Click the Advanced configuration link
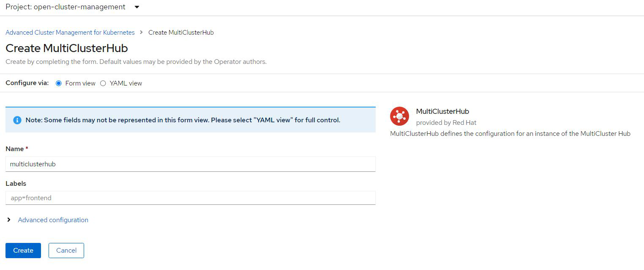Viewport: 644px width, 270px height. 53,220
